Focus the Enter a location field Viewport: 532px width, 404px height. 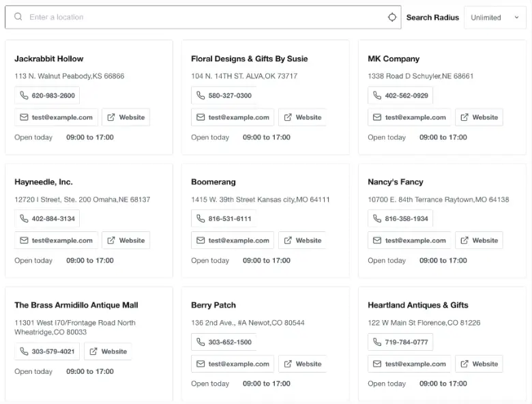[203, 17]
